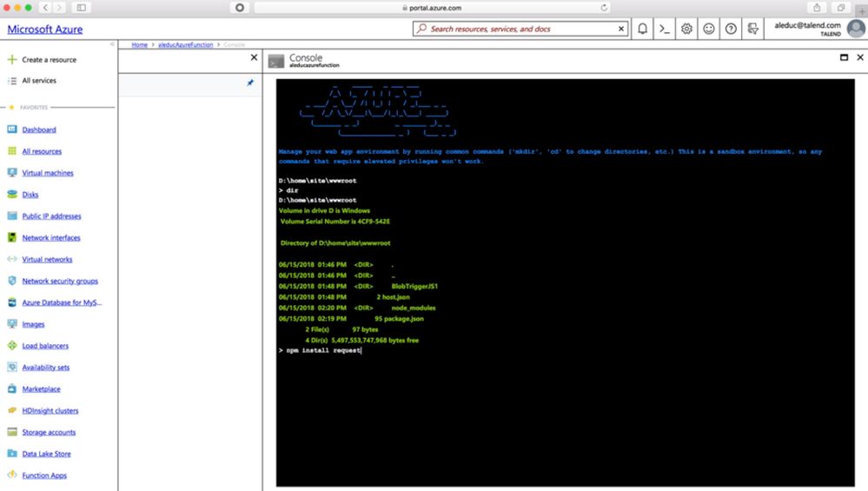Image resolution: width=868 pixels, height=491 pixels.
Task: Click the Availability sets icon
Action: click(12, 367)
